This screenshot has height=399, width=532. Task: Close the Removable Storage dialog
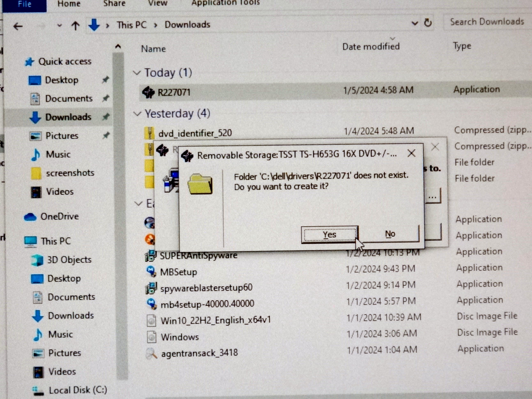(411, 153)
